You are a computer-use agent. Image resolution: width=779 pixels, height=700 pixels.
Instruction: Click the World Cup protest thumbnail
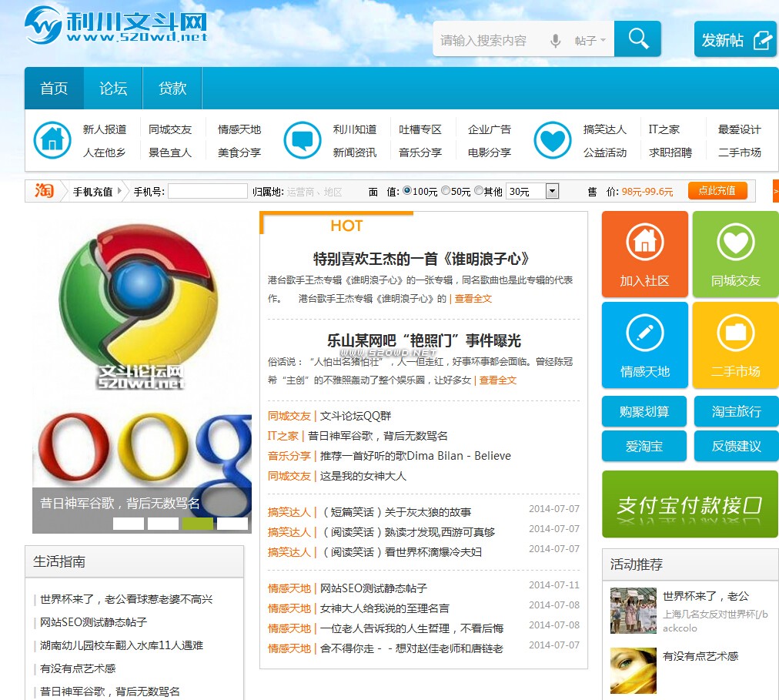[x=634, y=611]
